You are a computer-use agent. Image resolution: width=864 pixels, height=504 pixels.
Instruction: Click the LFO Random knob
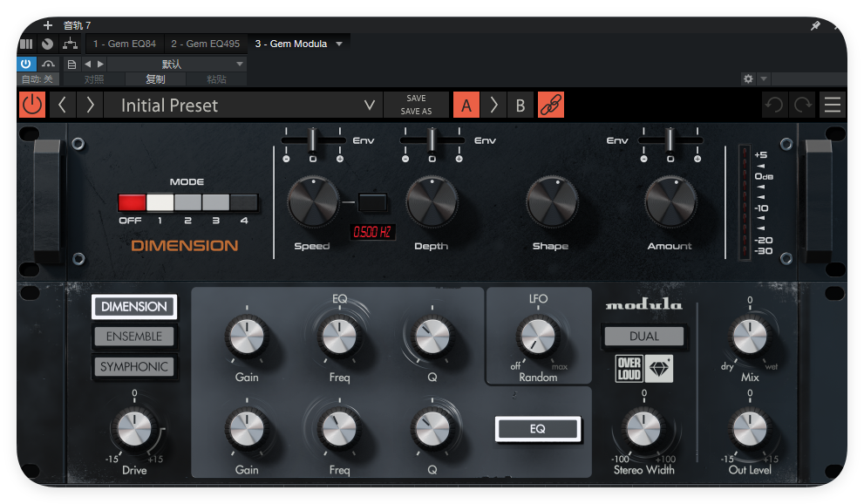tap(538, 336)
